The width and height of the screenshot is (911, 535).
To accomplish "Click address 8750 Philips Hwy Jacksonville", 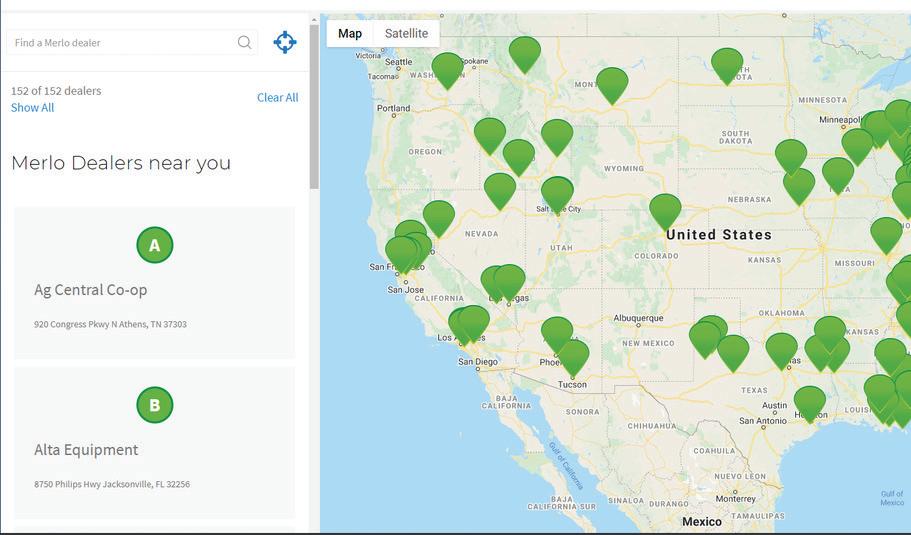I will click(112, 484).
